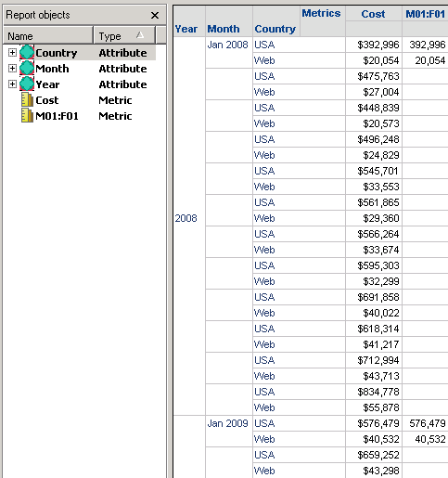Expand the Month attribute node
The height and width of the screenshot is (478, 448).
[12, 68]
